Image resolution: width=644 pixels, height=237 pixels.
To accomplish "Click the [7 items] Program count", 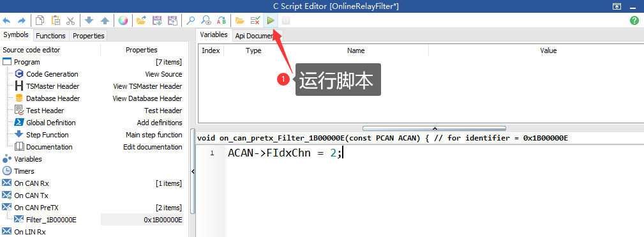I will tap(168, 62).
